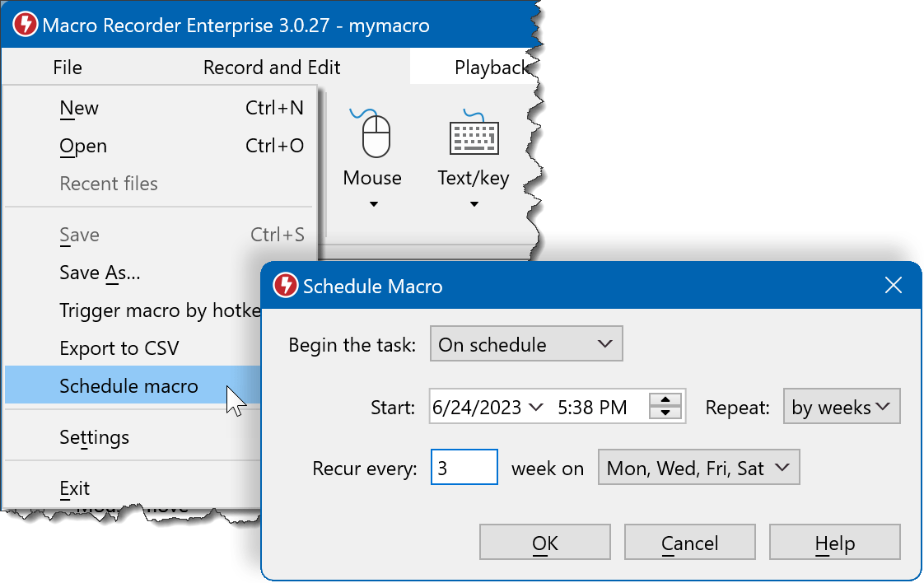Open the Repeat 'by weeks' dropdown
Image resolution: width=924 pixels, height=583 pixels.
[841, 406]
